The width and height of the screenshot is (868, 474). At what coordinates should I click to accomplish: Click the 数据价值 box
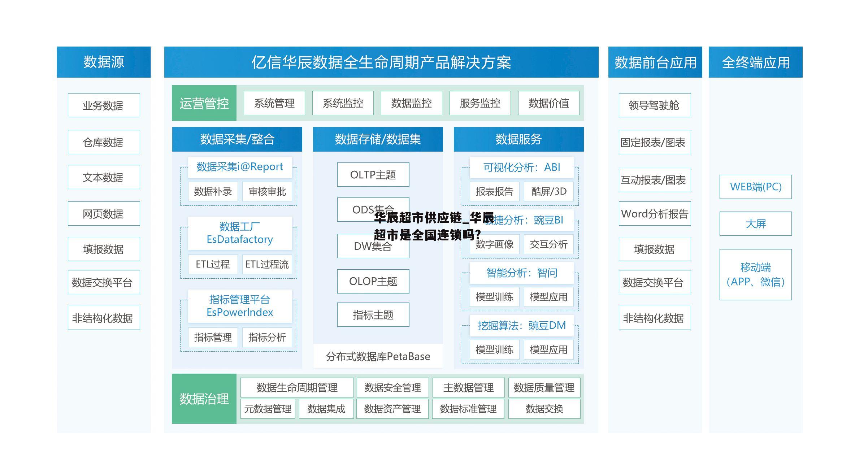549,103
